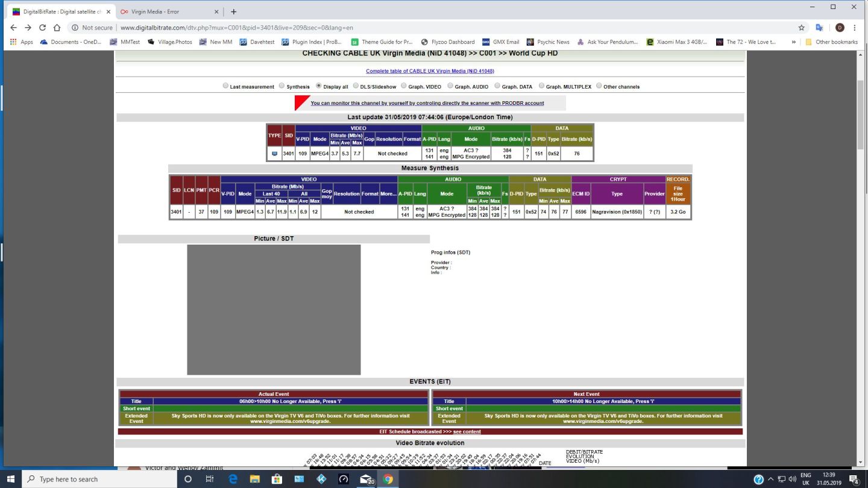Open the help question-mark tray icon
868x488 pixels.
tap(759, 479)
